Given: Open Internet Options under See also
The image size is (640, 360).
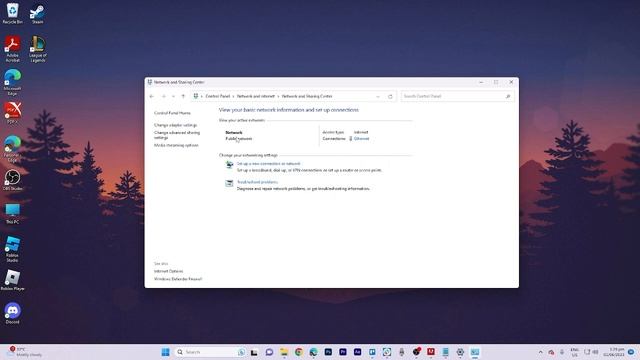Looking at the screenshot, I should tap(169, 271).
